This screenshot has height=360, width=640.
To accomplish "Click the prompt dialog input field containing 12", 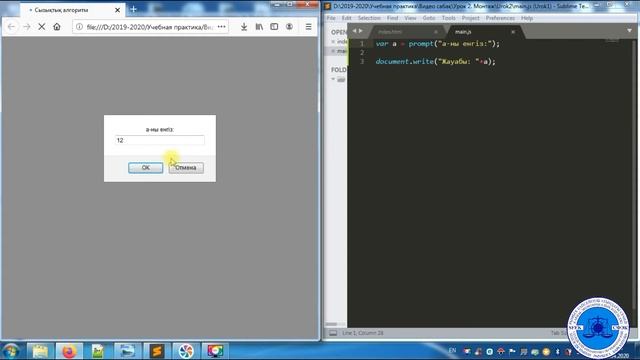I will 160,140.
